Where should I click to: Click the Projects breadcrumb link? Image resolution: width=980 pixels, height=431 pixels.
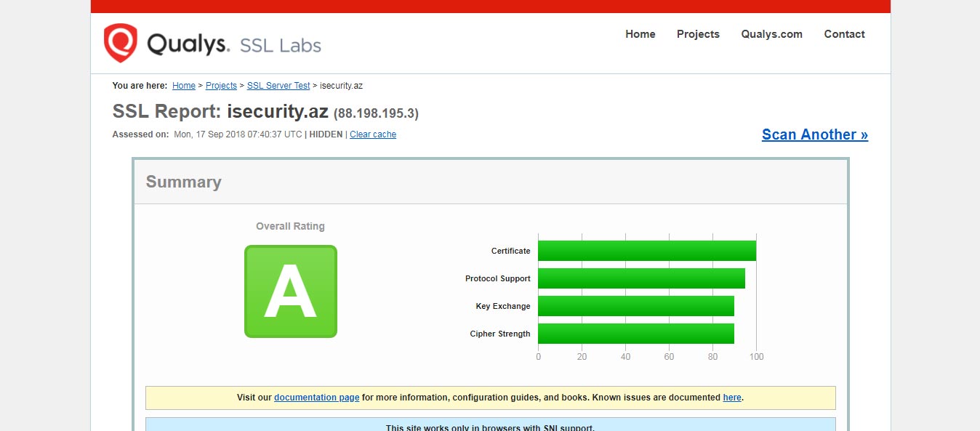tap(221, 86)
